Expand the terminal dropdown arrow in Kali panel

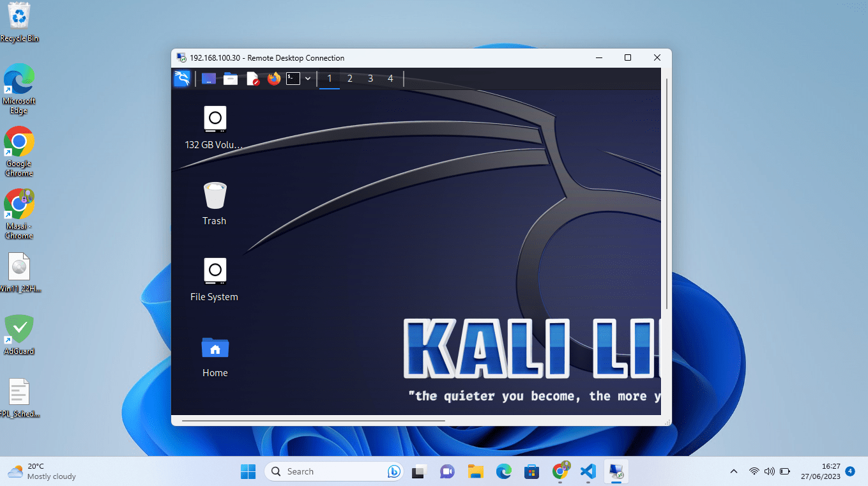308,79
